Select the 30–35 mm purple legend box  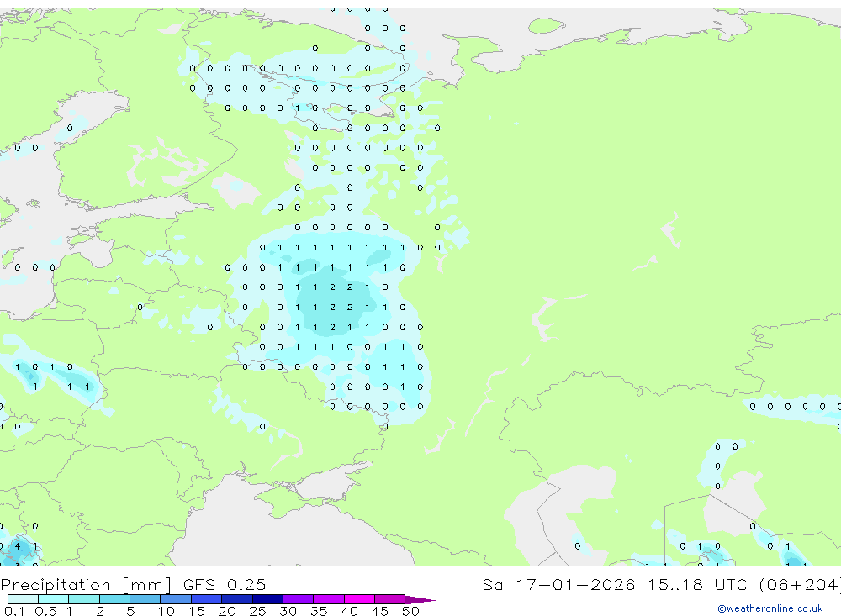(299, 599)
